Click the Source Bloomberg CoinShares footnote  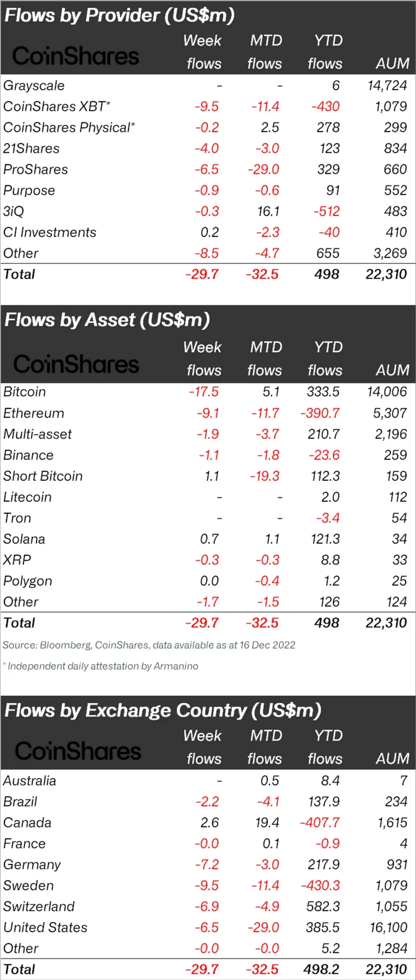click(149, 645)
